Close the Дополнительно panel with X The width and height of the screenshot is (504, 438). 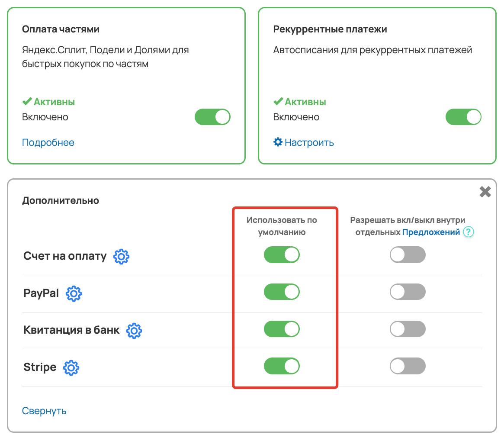[x=485, y=192]
